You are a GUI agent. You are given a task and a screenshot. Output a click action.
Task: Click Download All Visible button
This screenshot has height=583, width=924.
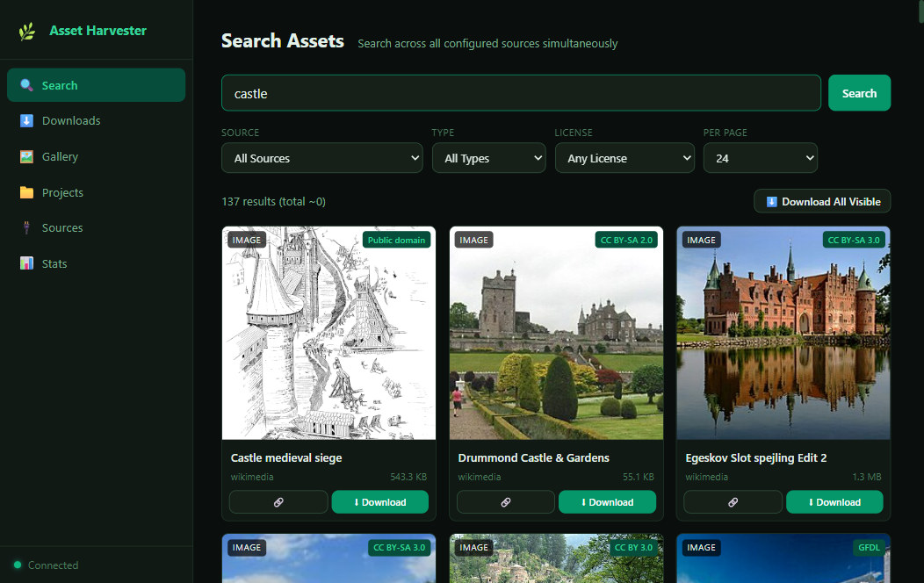[x=822, y=201]
